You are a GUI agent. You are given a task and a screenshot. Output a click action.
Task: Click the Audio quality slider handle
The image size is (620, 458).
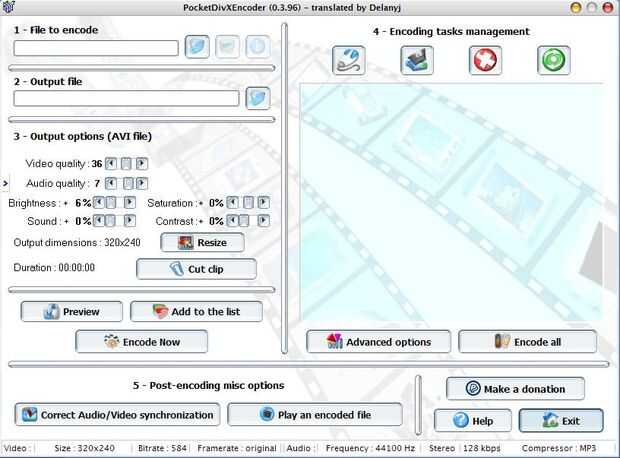pos(128,183)
